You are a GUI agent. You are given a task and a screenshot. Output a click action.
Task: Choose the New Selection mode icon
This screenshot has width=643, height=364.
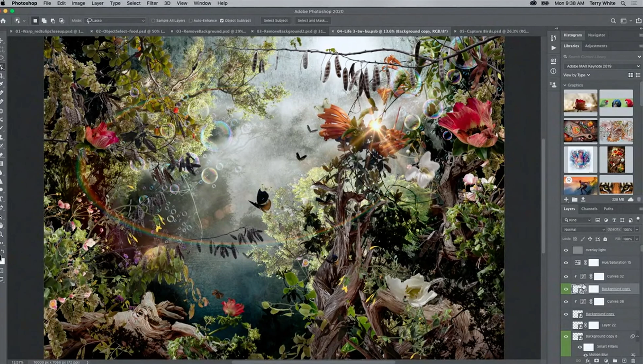[35, 21]
